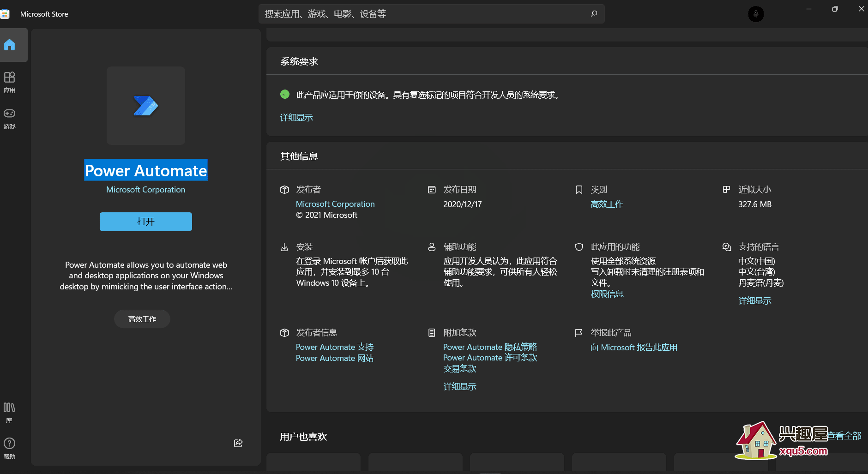This screenshot has height=474, width=868.
Task: Click the Microsoft Store logo icon
Action: (x=5, y=14)
